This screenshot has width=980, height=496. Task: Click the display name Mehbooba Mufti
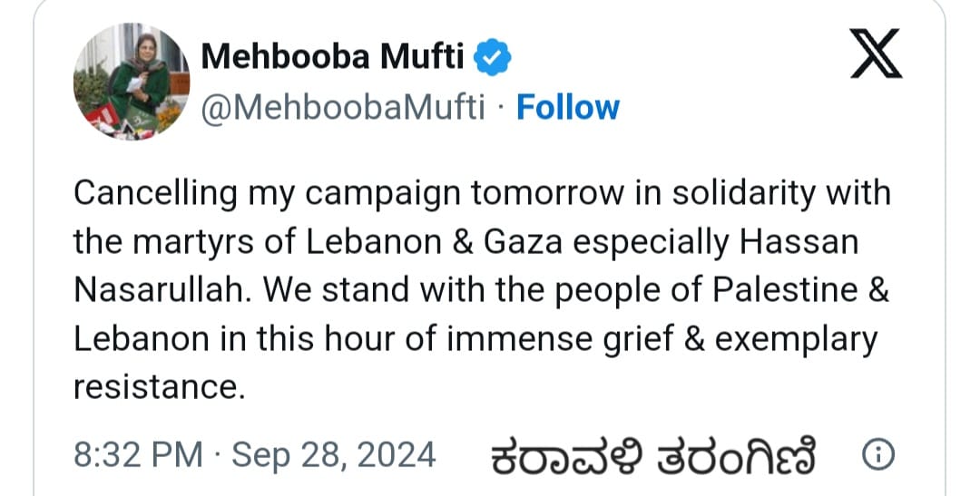pyautogui.click(x=332, y=57)
